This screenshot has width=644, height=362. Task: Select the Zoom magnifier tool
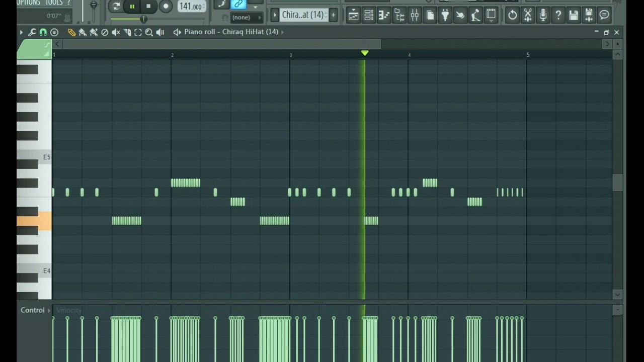coord(149,32)
